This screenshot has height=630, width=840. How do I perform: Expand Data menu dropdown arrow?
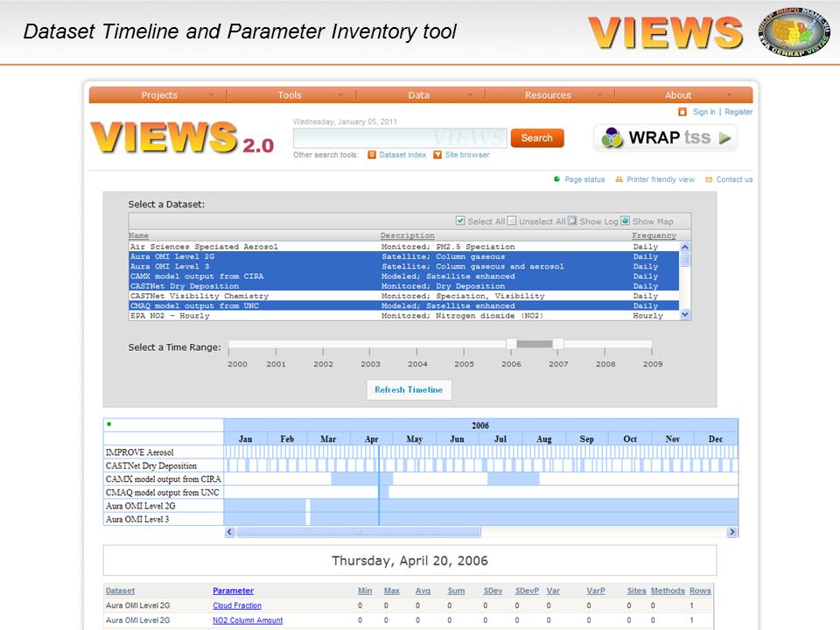pyautogui.click(x=470, y=94)
